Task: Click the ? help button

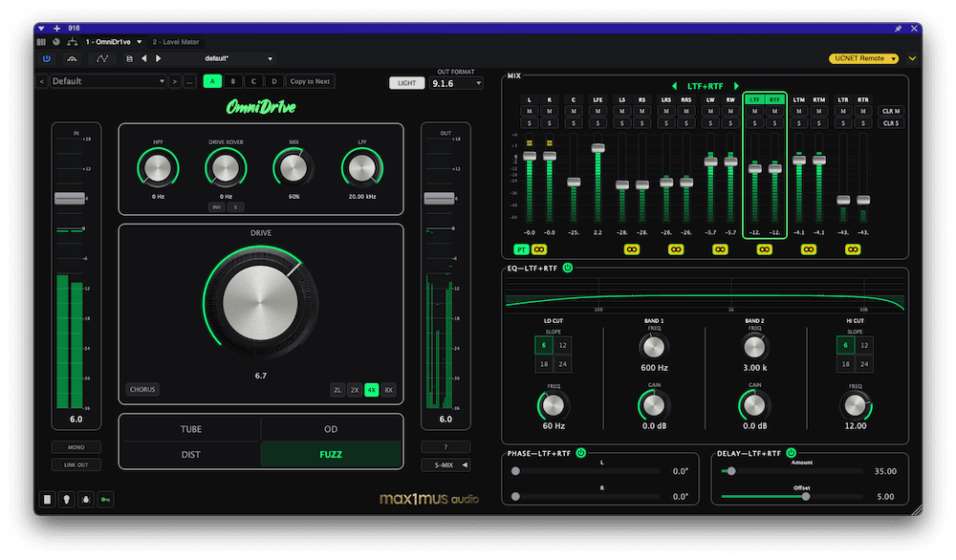Action: point(445,447)
